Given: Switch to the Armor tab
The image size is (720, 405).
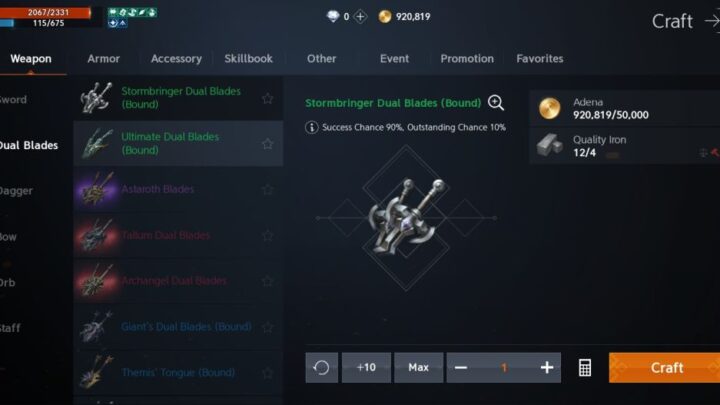Looking at the screenshot, I should coord(103,59).
